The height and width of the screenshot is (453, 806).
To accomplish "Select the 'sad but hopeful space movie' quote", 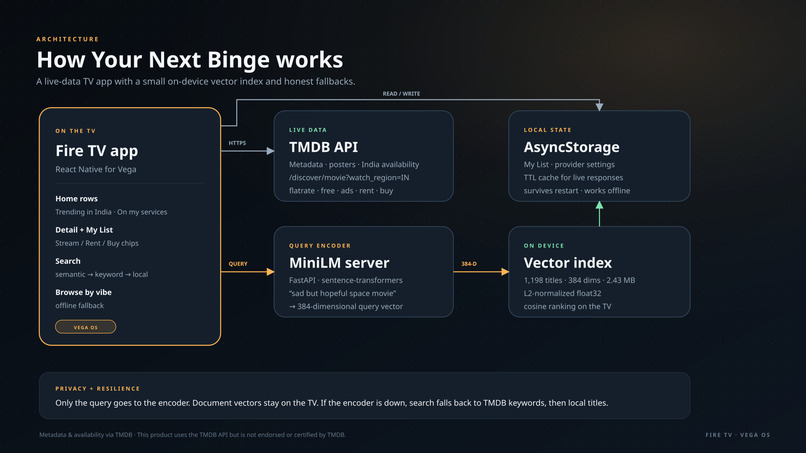I will pyautogui.click(x=342, y=293).
